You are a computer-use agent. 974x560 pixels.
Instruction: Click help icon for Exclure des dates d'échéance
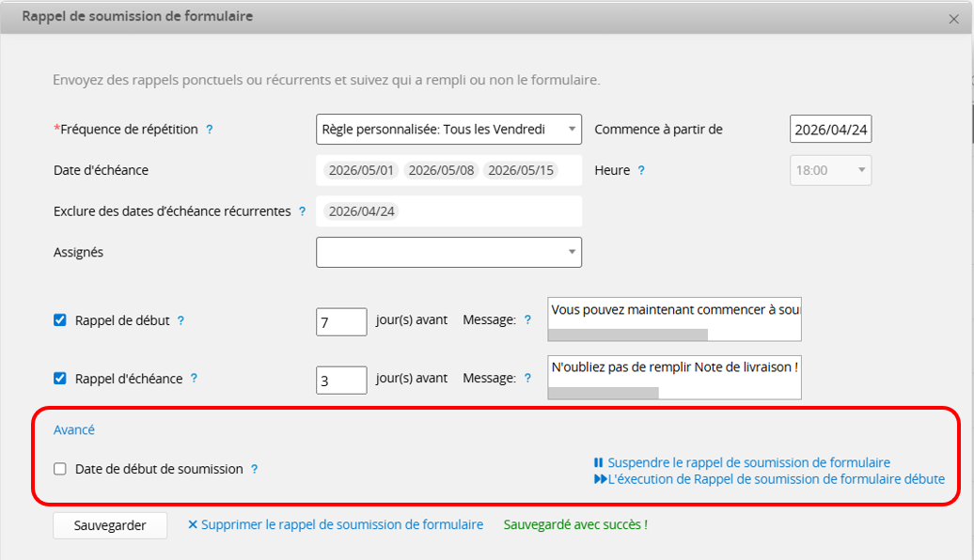point(302,212)
